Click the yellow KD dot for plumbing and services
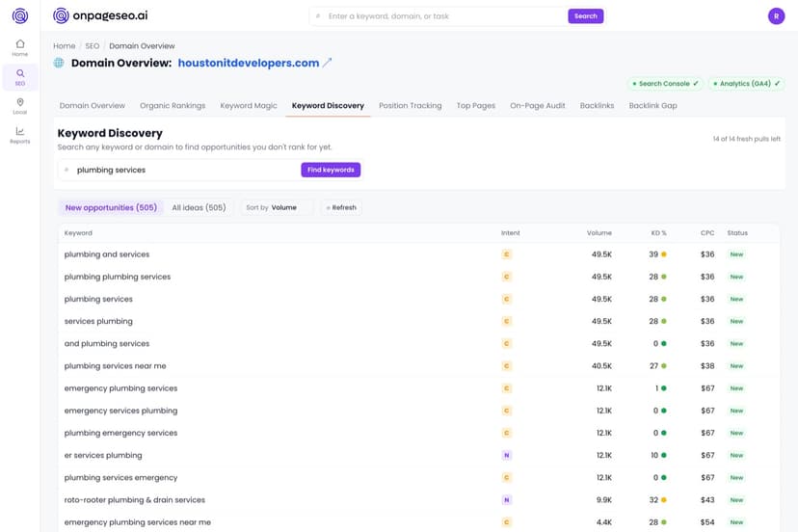The image size is (798, 532). point(664,254)
